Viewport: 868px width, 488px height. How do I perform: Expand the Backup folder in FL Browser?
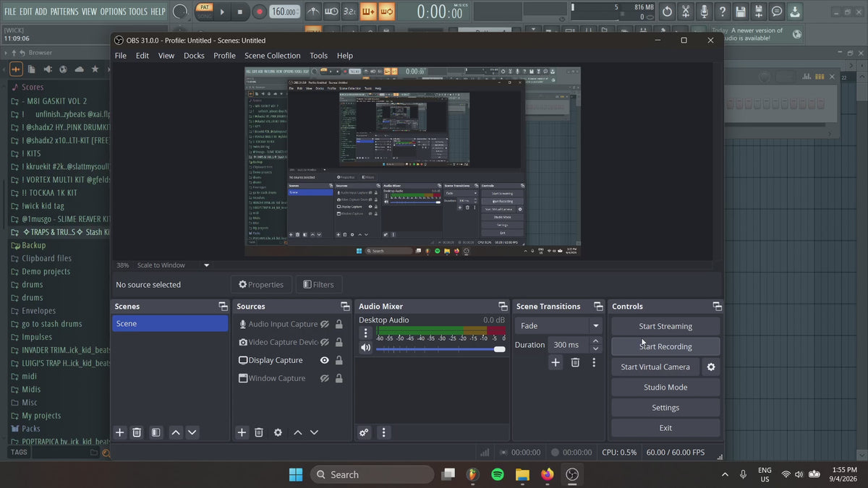[34, 245]
